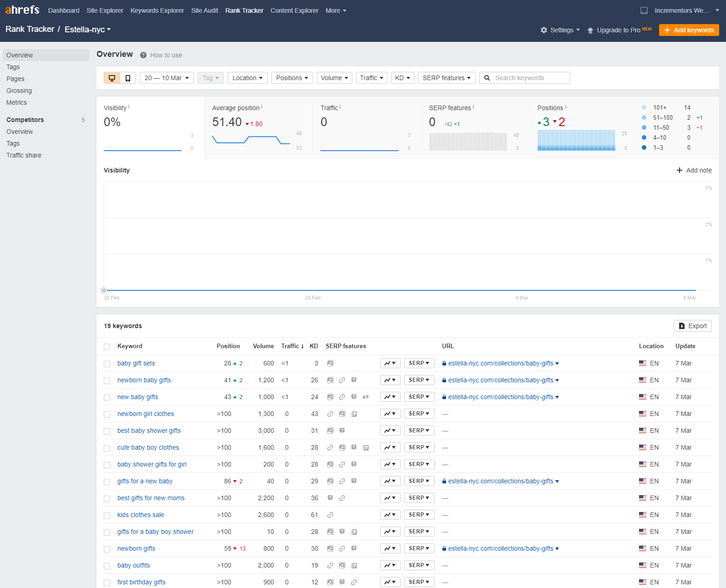Click the 101+ positions legend dot

click(644, 107)
